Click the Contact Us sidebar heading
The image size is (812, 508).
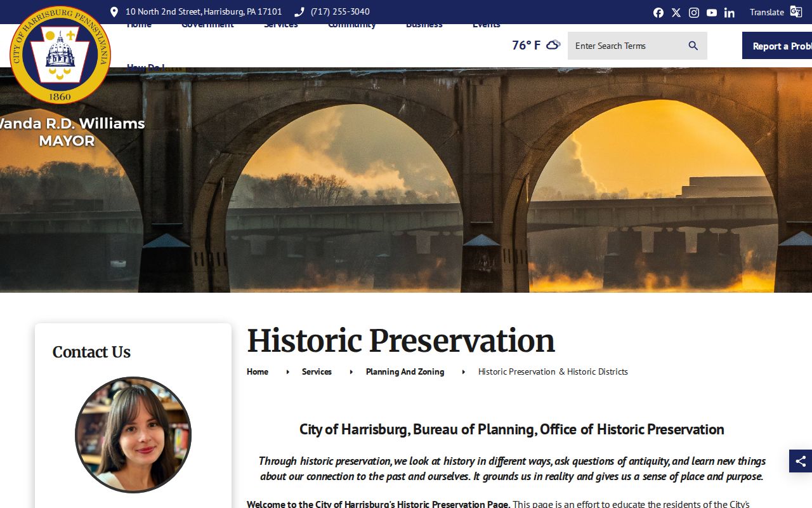[91, 352]
